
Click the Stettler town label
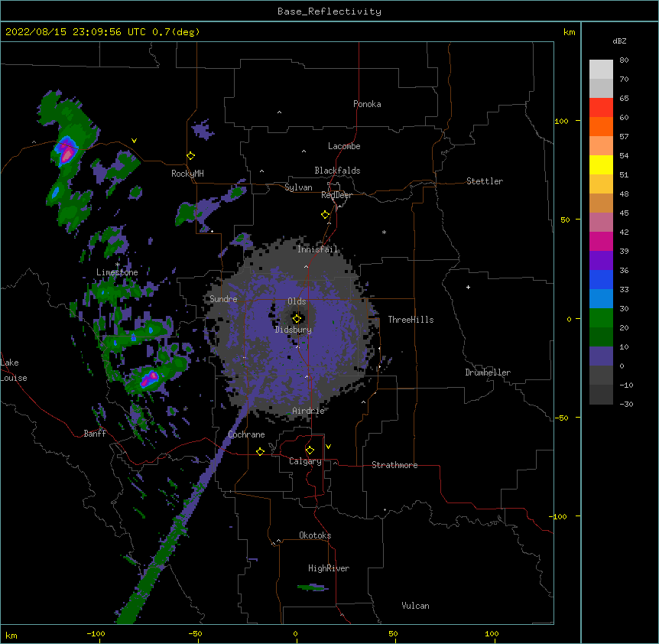[484, 181]
